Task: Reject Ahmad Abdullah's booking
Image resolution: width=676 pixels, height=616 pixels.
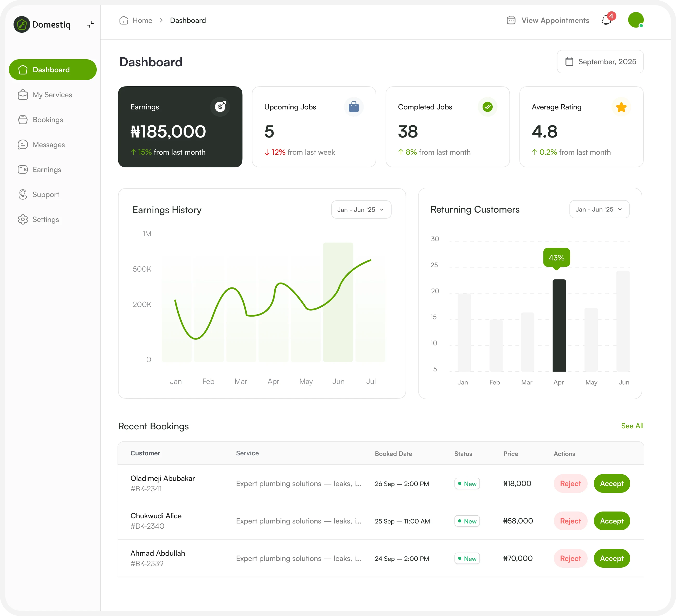Action: 570,558
